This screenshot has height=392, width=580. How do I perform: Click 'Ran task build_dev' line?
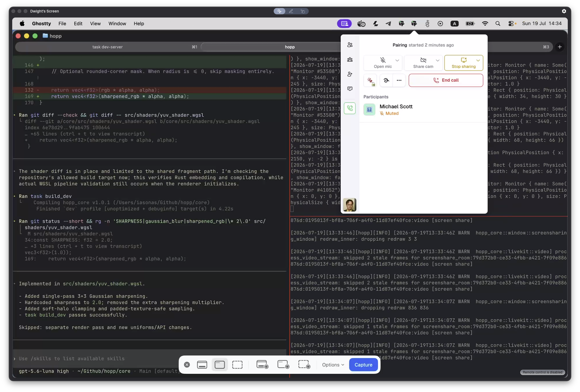tap(45, 196)
